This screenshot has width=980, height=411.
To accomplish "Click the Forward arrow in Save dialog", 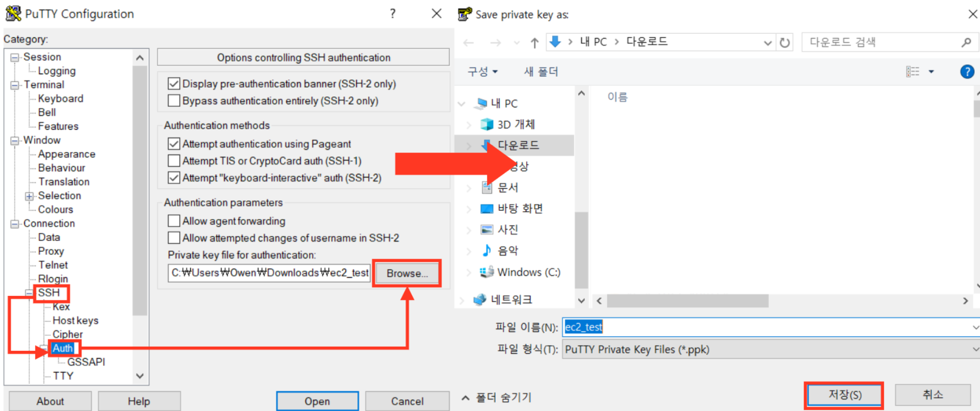I will (x=496, y=43).
